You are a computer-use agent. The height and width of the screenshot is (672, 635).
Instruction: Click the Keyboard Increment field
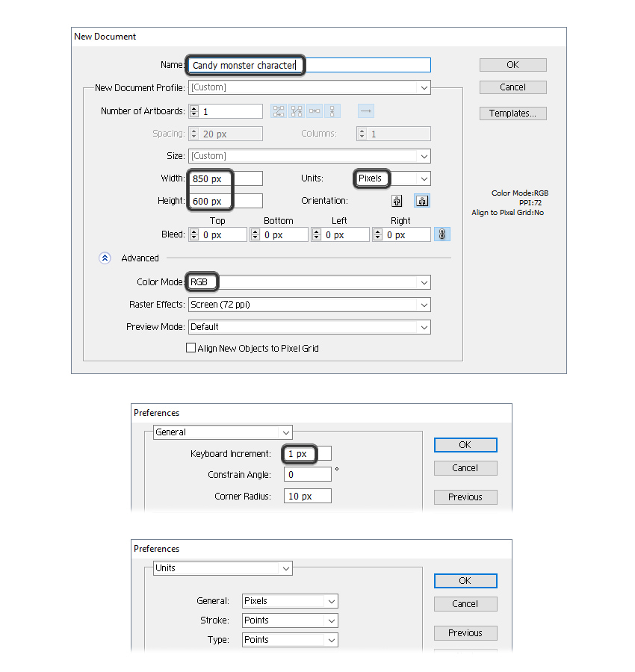pos(308,453)
